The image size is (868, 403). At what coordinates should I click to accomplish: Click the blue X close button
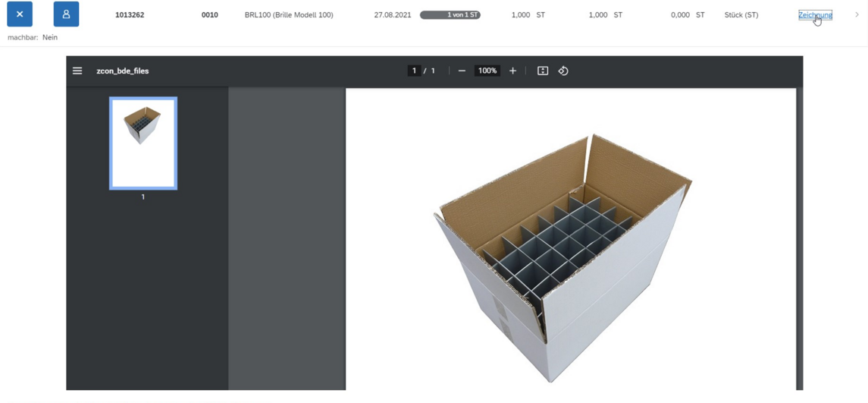point(20,14)
